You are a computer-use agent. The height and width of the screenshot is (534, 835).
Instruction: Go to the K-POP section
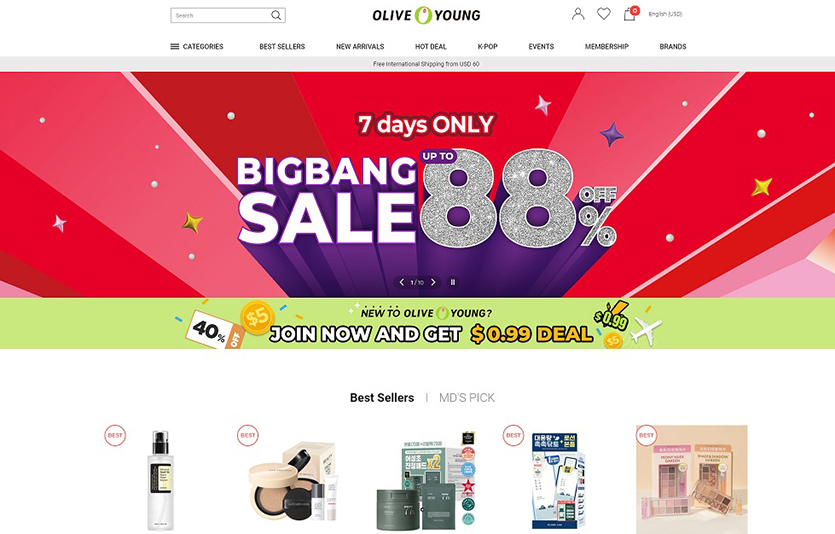pyautogui.click(x=487, y=47)
